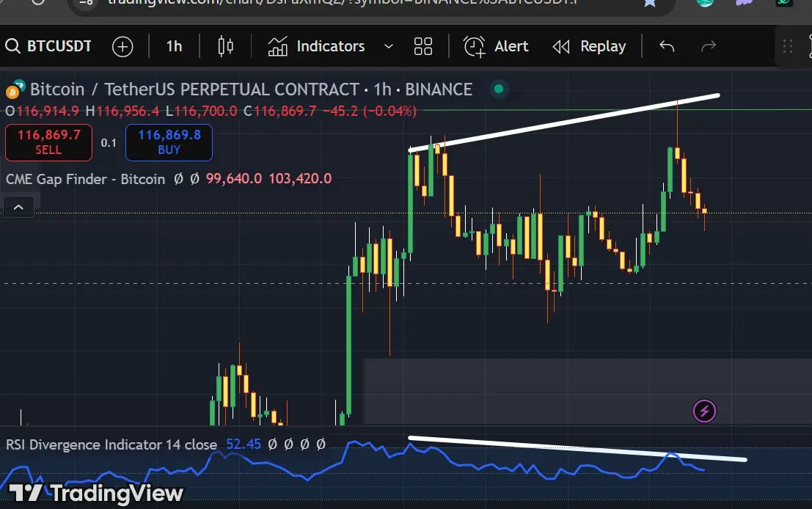Add symbol to compare with plus icon
This screenshot has height=509, width=812.
point(122,47)
